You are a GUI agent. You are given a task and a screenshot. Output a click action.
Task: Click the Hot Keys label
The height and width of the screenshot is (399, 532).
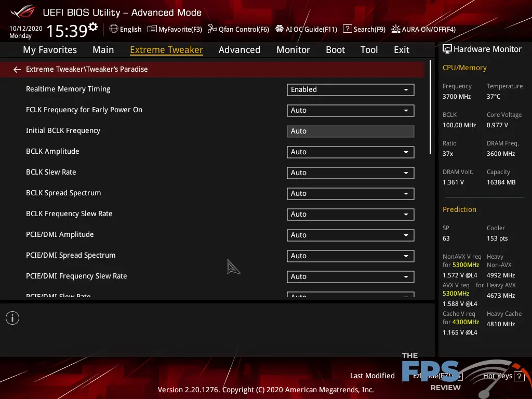pos(498,376)
